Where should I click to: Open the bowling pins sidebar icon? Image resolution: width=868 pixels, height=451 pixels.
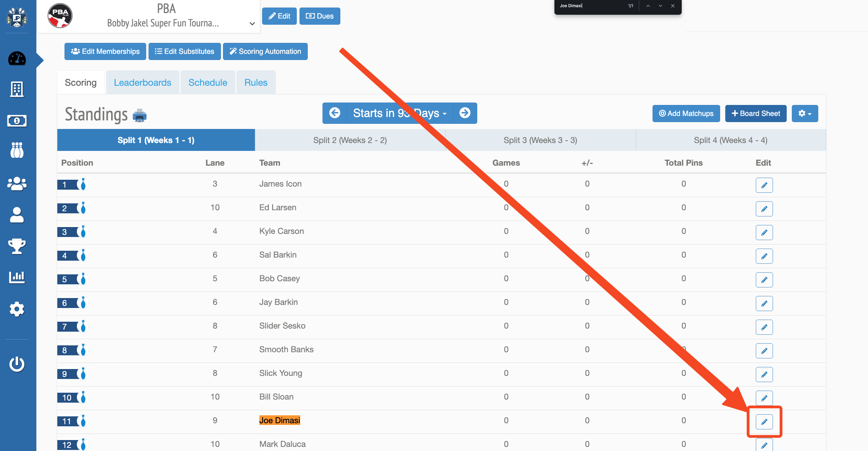point(17,150)
